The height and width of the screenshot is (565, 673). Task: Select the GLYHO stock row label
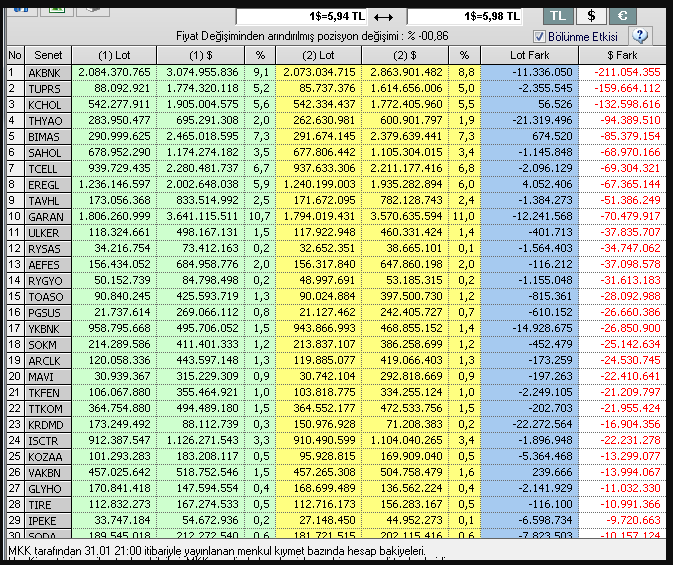coord(48,489)
